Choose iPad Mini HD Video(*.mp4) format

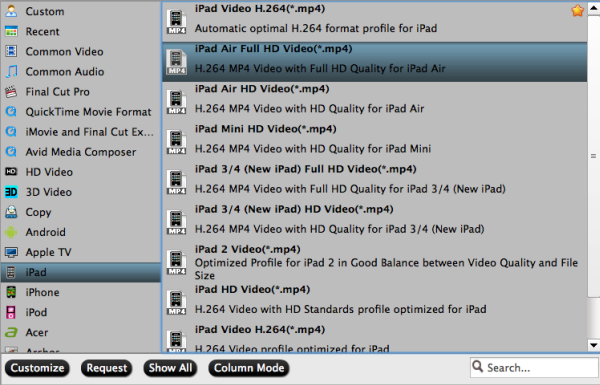[374, 139]
